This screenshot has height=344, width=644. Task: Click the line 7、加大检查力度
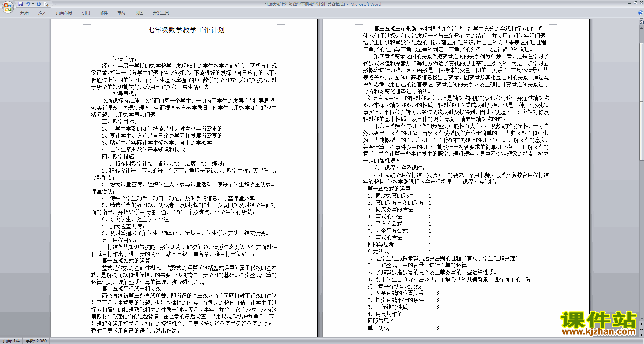point(123,226)
